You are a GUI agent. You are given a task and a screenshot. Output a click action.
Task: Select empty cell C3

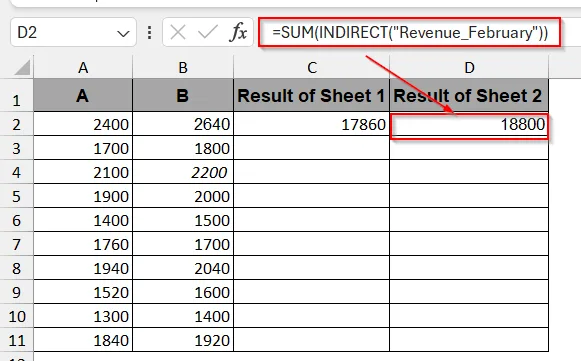(312, 148)
